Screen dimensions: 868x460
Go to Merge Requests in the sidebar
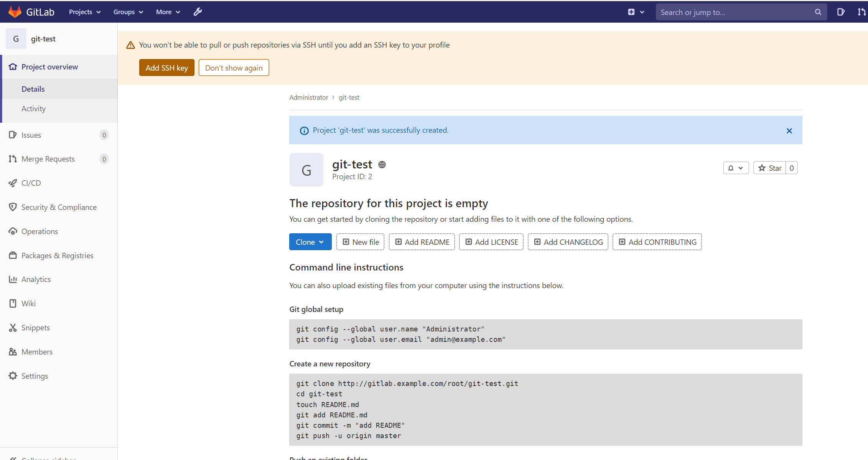pyautogui.click(x=48, y=159)
